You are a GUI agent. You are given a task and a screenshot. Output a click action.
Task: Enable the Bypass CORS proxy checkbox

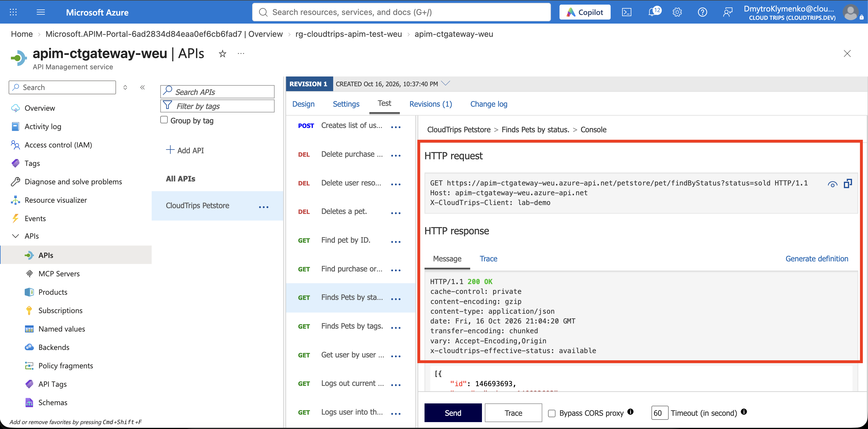(551, 413)
